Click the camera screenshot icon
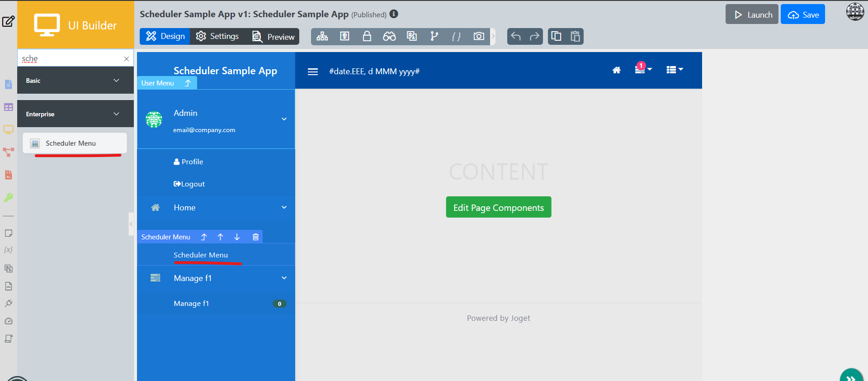This screenshot has width=868, height=381. 479,36
